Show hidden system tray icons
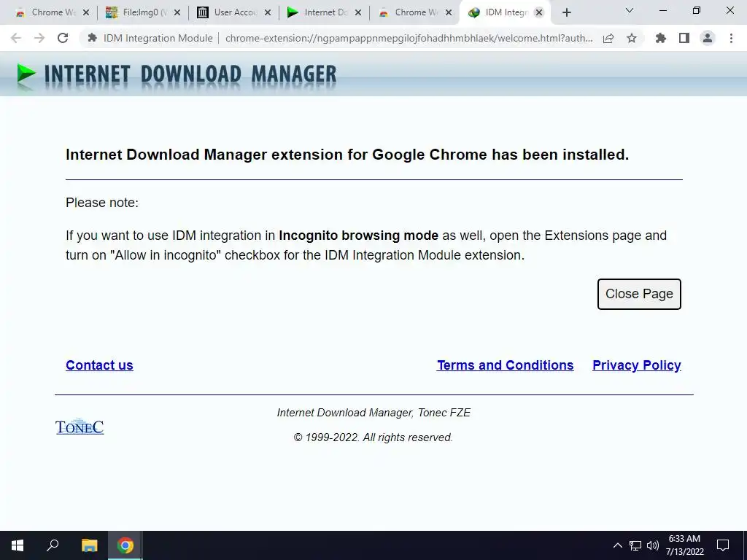The width and height of the screenshot is (747, 560). 617,545
